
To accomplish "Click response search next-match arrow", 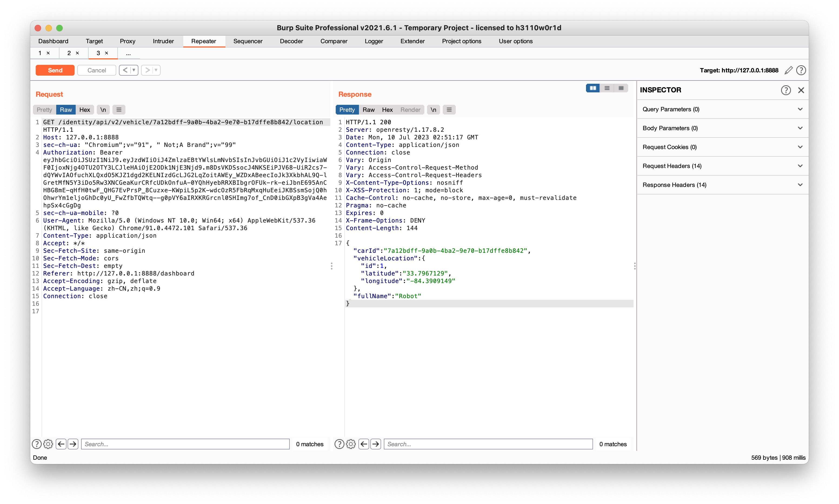I will tap(375, 444).
